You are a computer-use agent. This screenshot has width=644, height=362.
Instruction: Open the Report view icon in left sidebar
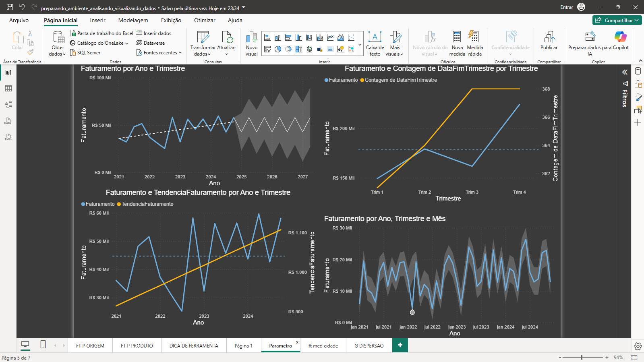(8, 72)
